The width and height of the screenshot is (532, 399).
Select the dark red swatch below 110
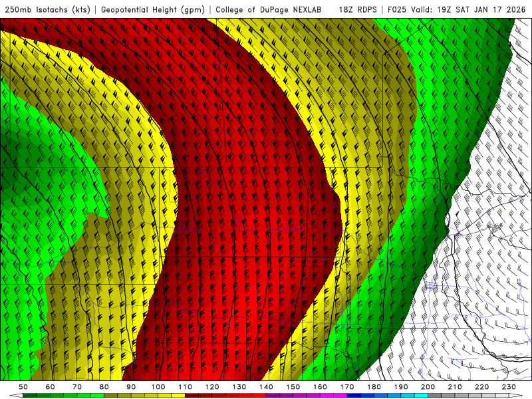[192, 396]
